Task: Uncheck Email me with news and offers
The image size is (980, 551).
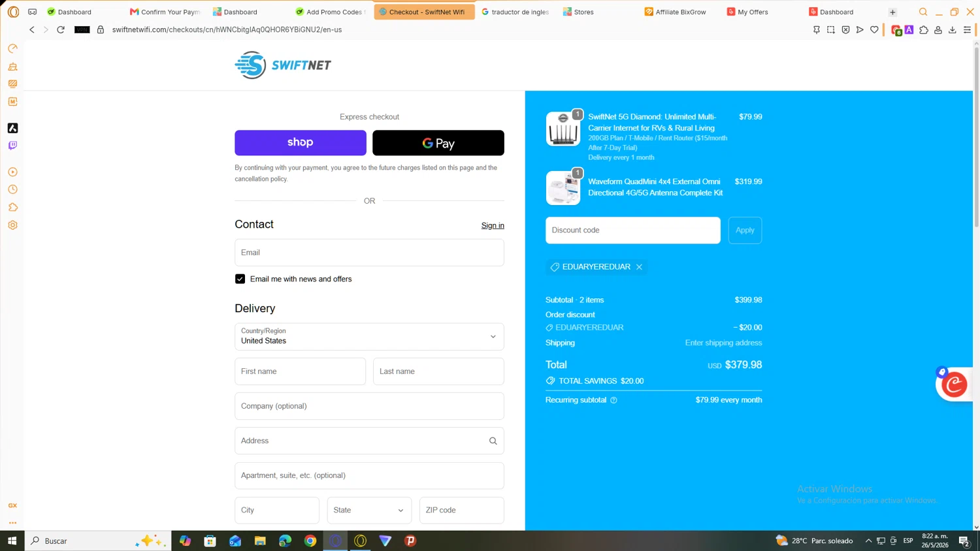Action: pyautogui.click(x=240, y=279)
